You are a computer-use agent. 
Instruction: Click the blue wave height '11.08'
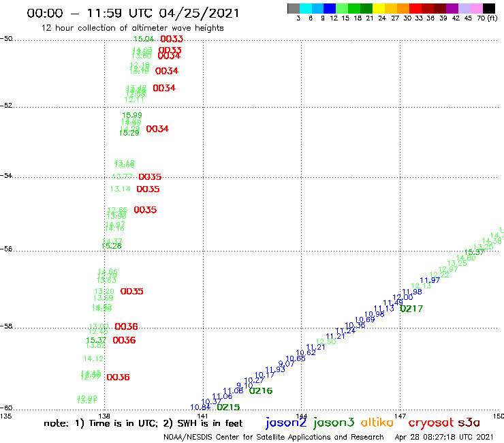point(233,391)
